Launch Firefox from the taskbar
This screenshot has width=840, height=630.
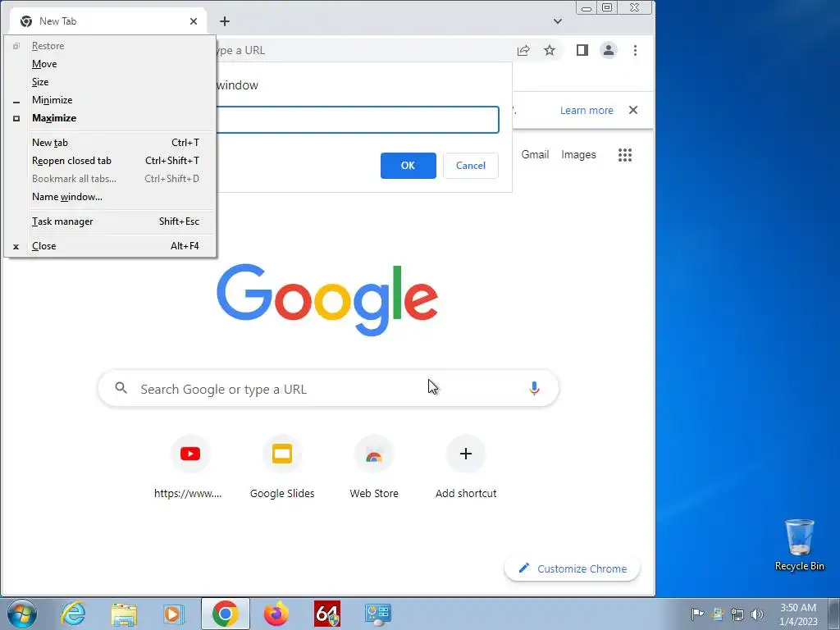click(276, 614)
